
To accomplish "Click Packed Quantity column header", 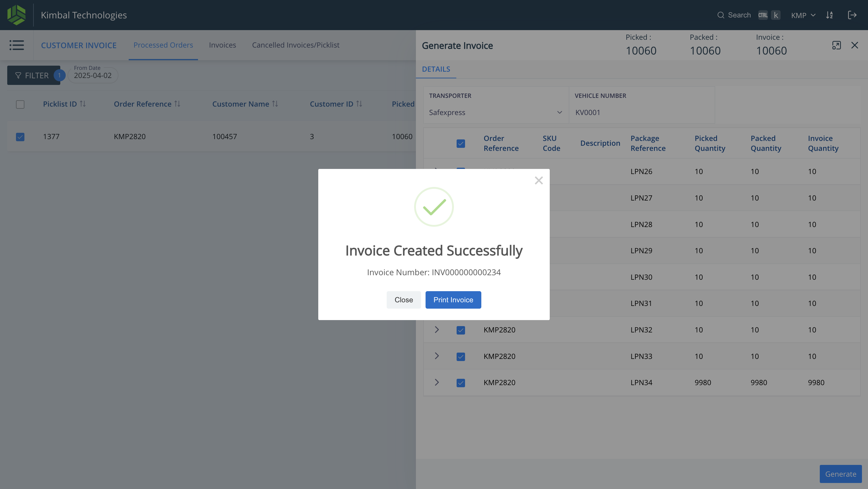I will (x=766, y=143).
